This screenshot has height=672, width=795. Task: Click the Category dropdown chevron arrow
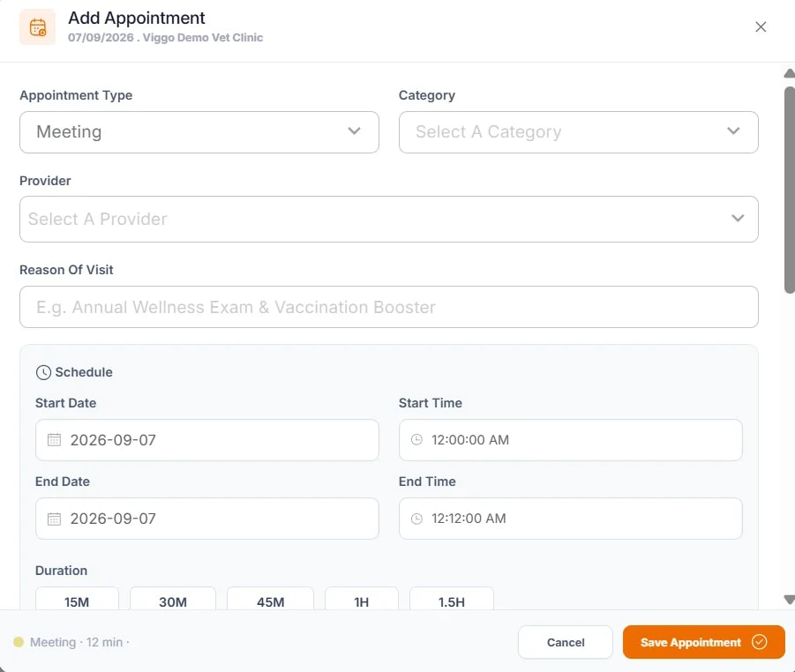[733, 131]
